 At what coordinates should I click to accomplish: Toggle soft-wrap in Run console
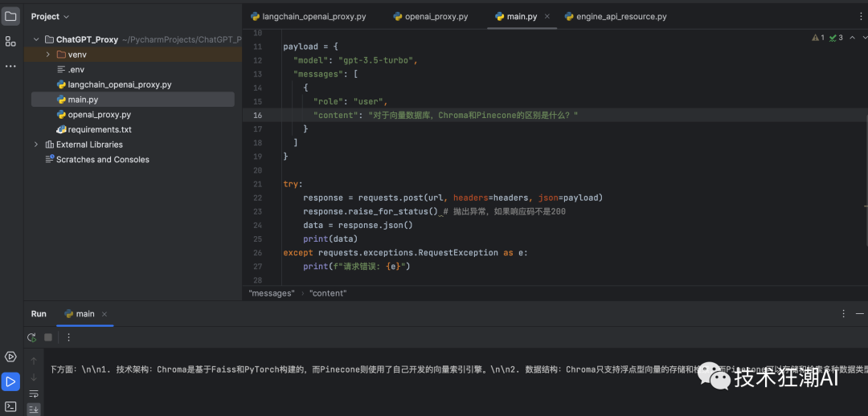click(x=34, y=394)
